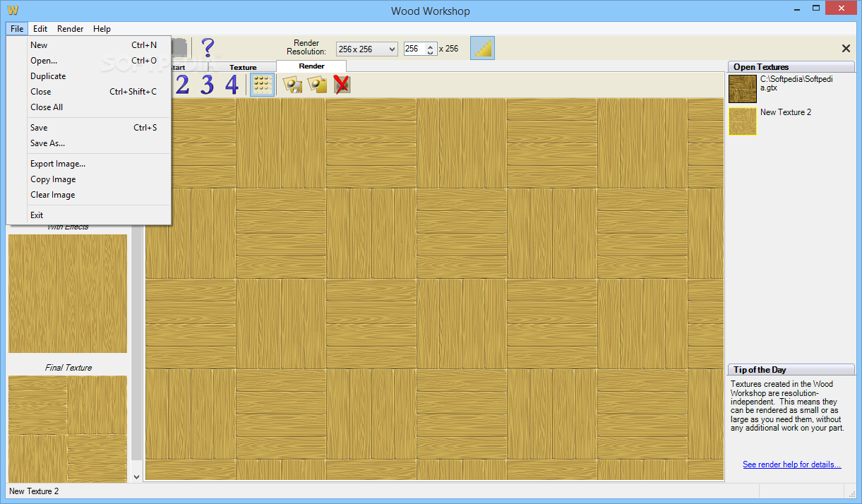Close the open File menu

17,29
